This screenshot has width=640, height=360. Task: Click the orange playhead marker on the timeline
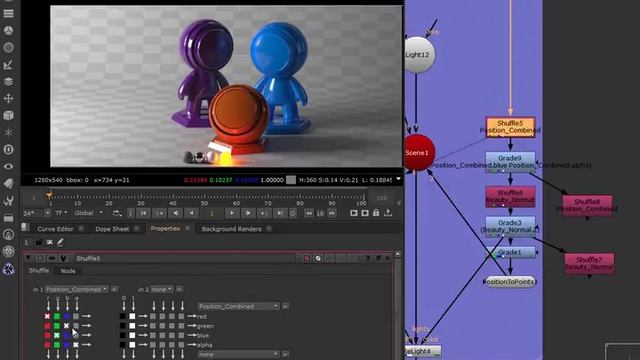point(50,196)
